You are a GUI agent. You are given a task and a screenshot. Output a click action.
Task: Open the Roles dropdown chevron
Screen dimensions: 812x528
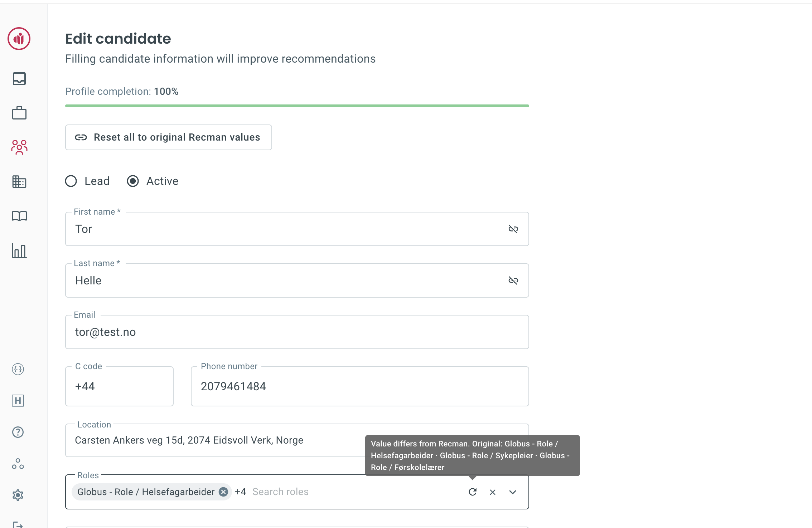pyautogui.click(x=512, y=492)
